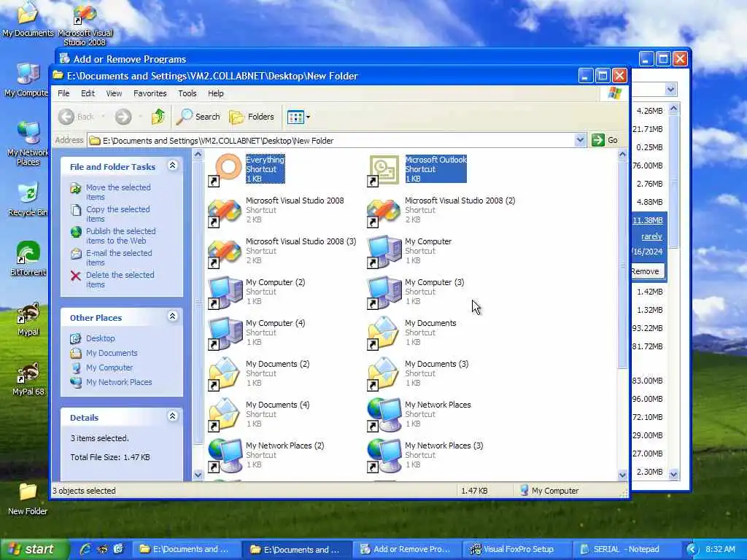Viewport: 747px width, 560px height.
Task: Open sort dropdown in Add or Remove Programs
Action: [x=671, y=89]
